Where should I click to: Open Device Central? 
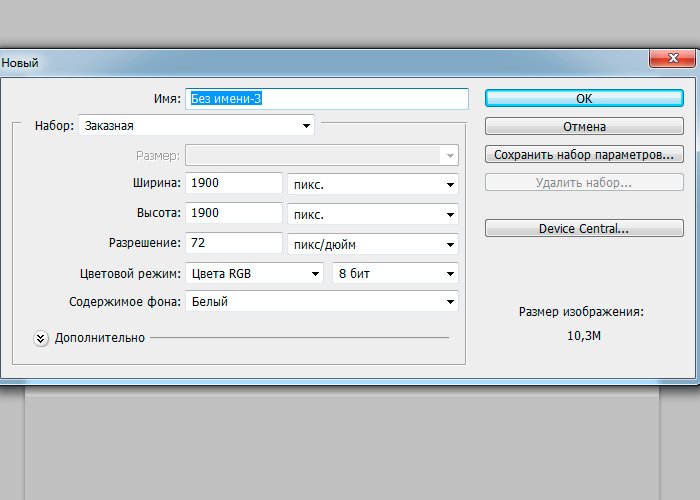tap(584, 229)
